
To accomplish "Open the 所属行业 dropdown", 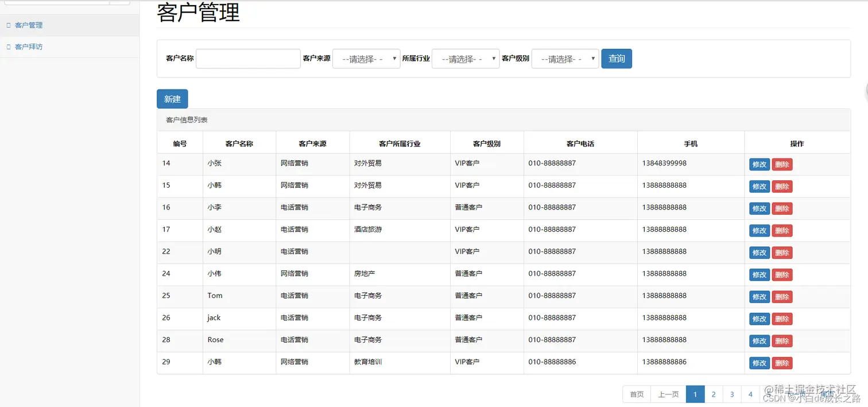I will [x=466, y=59].
